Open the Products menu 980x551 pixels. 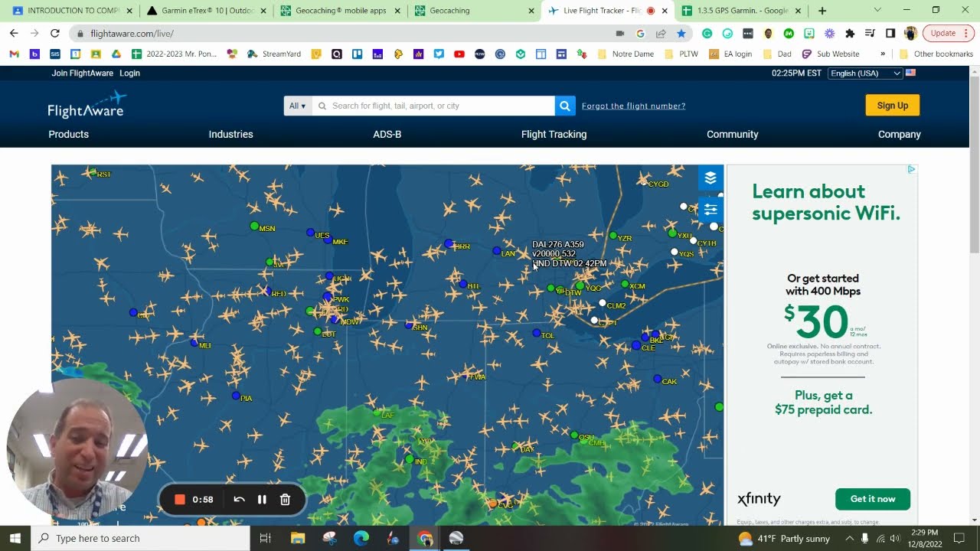69,134
